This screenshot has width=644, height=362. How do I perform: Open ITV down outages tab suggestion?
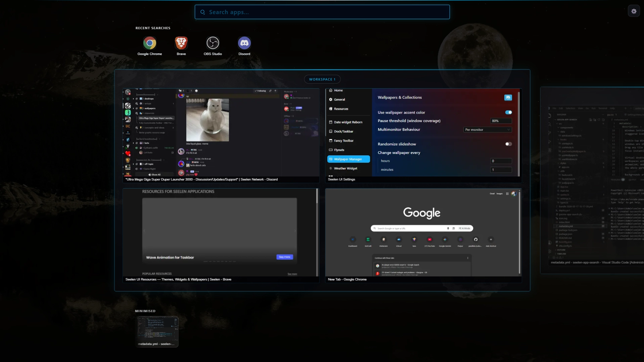click(421, 273)
